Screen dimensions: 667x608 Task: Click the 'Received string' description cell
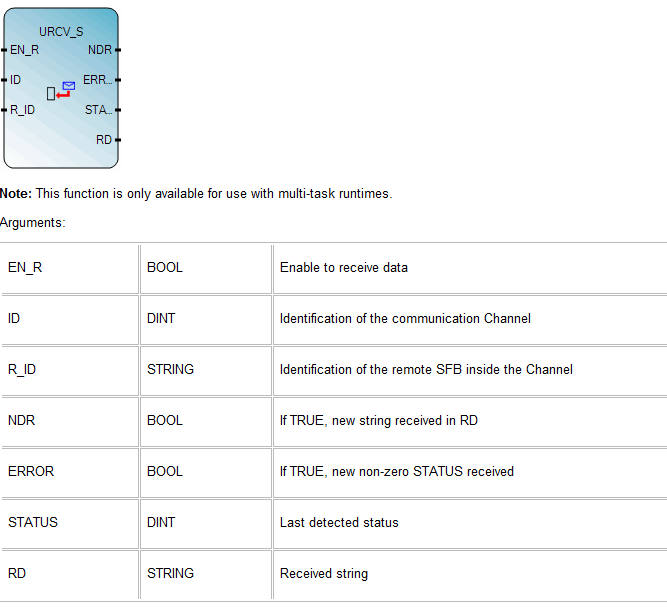tap(470, 574)
